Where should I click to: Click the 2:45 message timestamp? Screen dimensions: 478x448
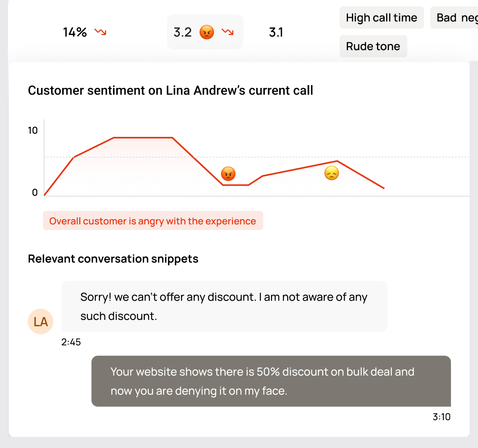coord(71,342)
